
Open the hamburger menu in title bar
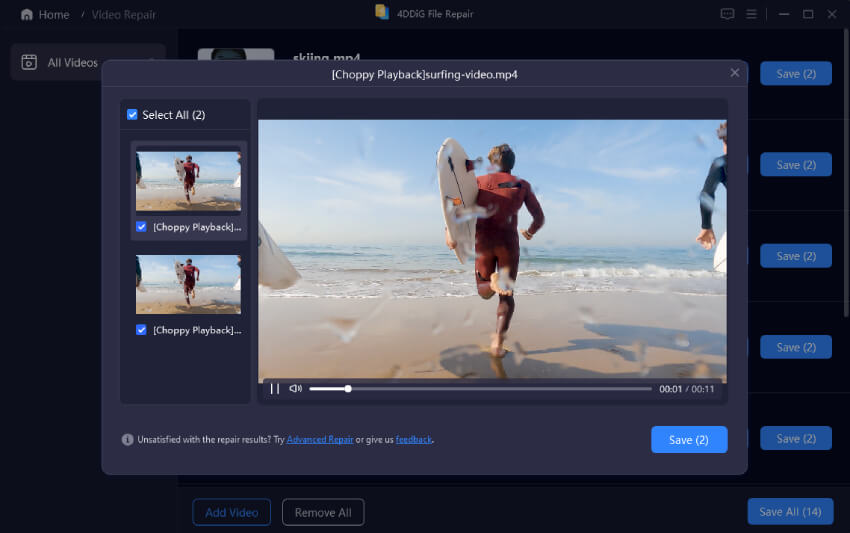[752, 14]
